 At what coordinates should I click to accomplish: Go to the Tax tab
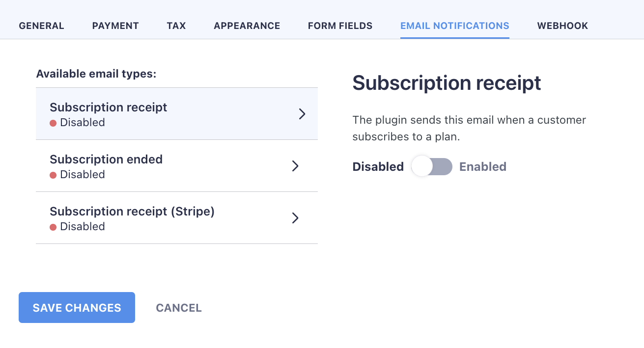176,26
